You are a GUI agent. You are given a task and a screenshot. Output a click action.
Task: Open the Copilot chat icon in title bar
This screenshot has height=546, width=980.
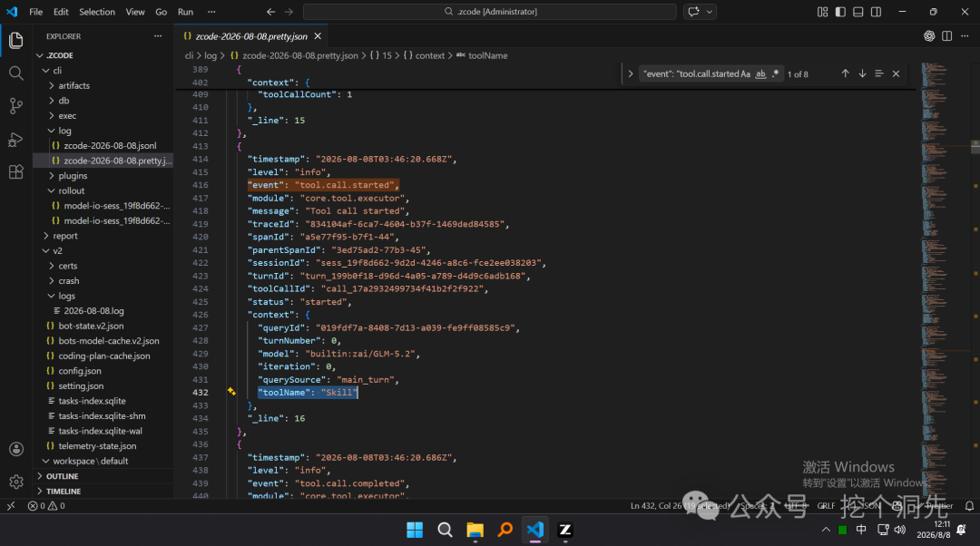(694, 11)
